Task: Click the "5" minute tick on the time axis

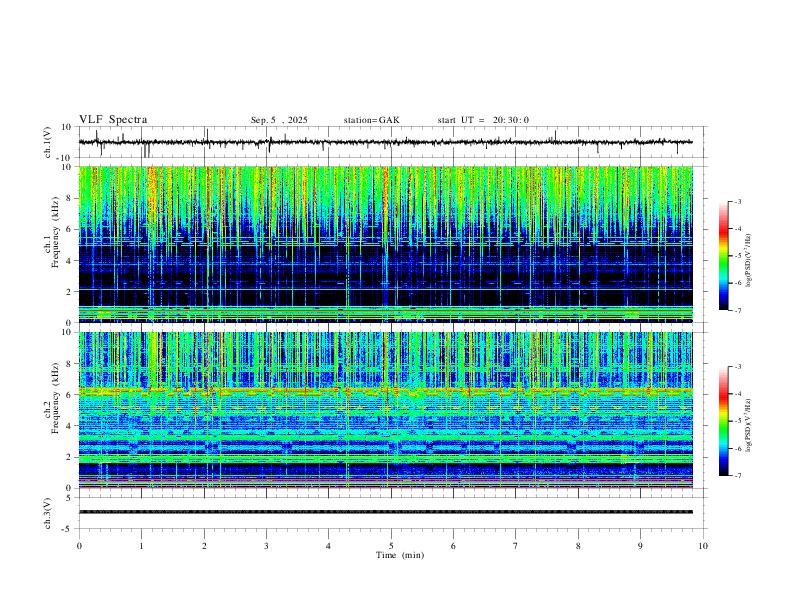Action: tap(391, 546)
